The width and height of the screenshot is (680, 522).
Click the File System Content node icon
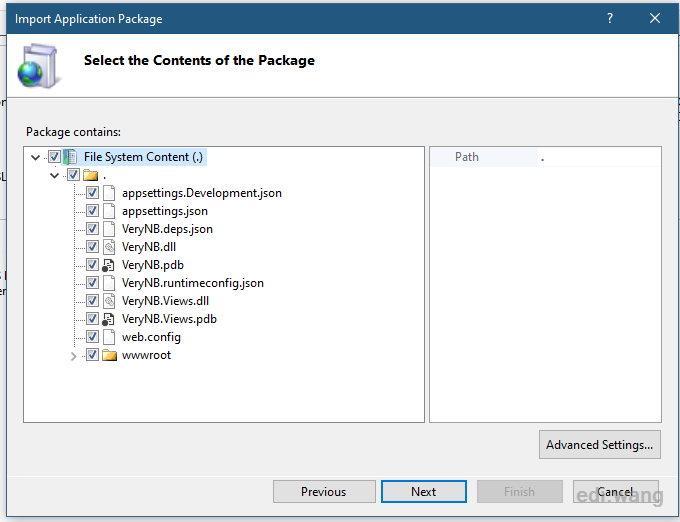coord(70,157)
